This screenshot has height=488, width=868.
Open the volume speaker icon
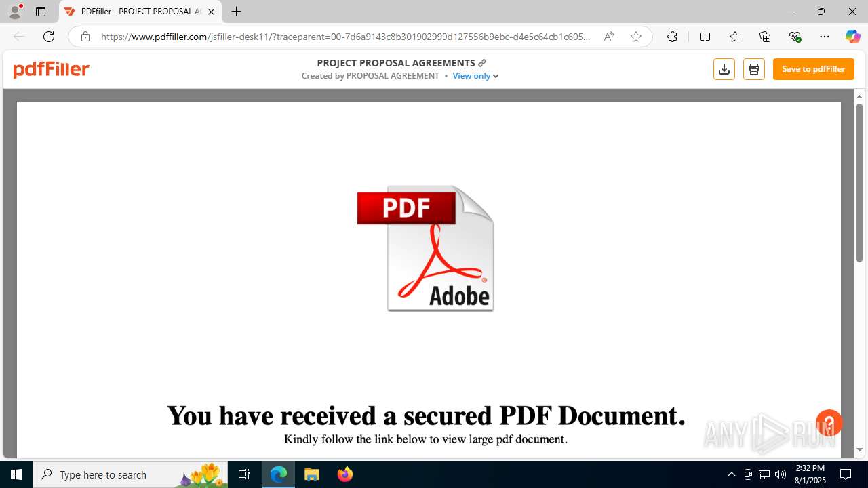[781, 474]
